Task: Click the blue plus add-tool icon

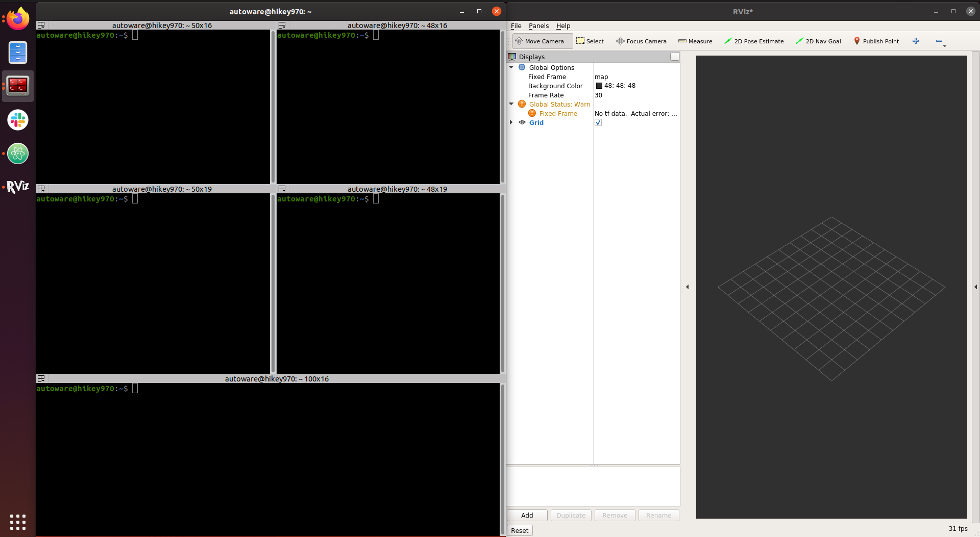Action: click(x=916, y=41)
